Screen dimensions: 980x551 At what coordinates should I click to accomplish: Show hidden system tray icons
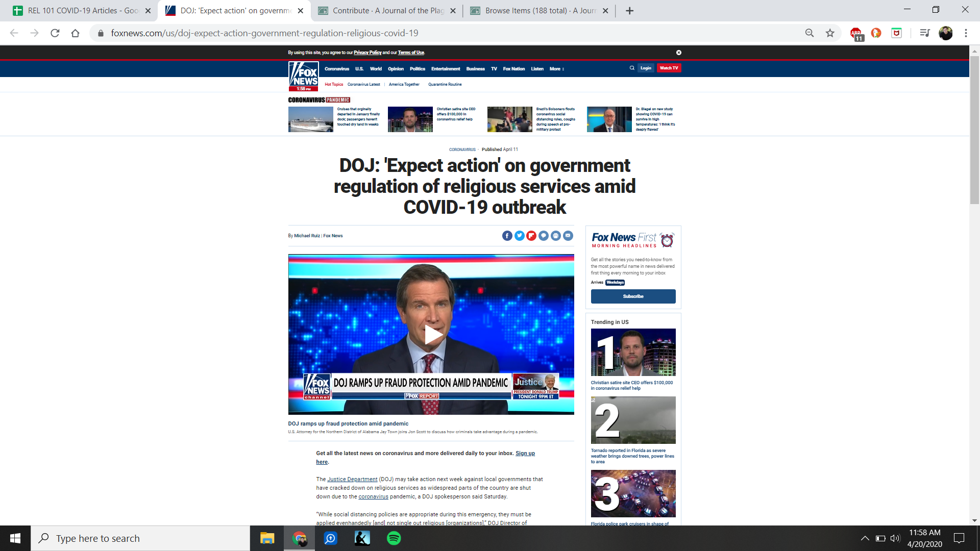[x=865, y=538]
